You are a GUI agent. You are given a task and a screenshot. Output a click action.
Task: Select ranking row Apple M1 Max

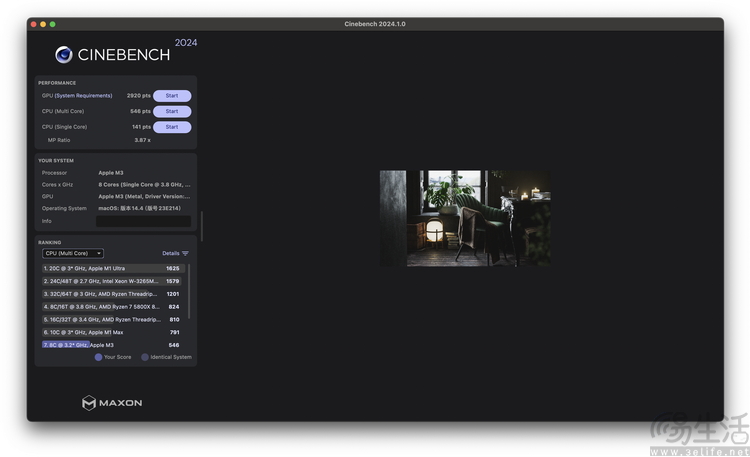click(x=113, y=332)
